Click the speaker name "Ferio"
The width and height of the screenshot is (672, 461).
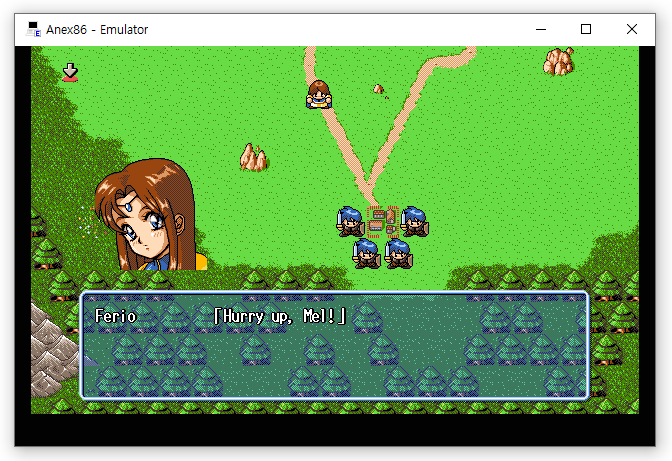tap(115, 316)
